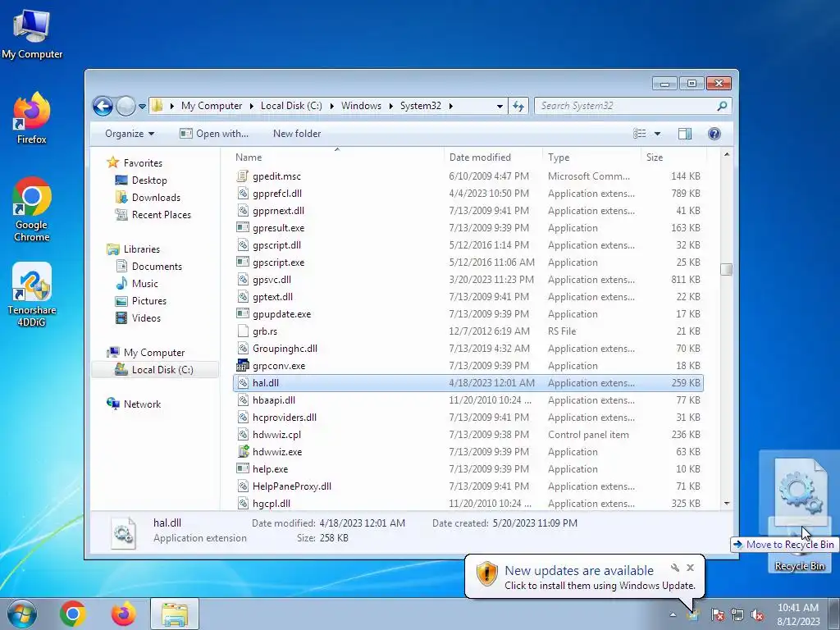The height and width of the screenshot is (630, 840).
Task: Click the Forward navigation arrow
Action: 126,106
